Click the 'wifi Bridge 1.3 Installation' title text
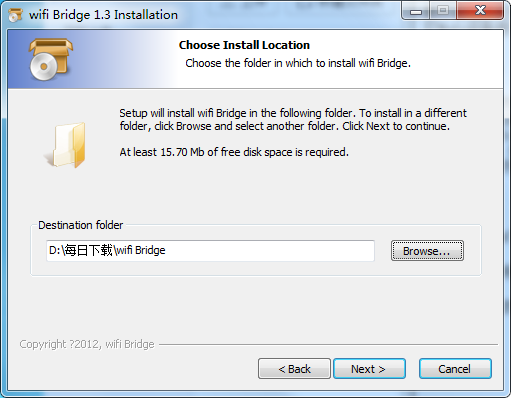The image size is (511, 398). (x=103, y=15)
